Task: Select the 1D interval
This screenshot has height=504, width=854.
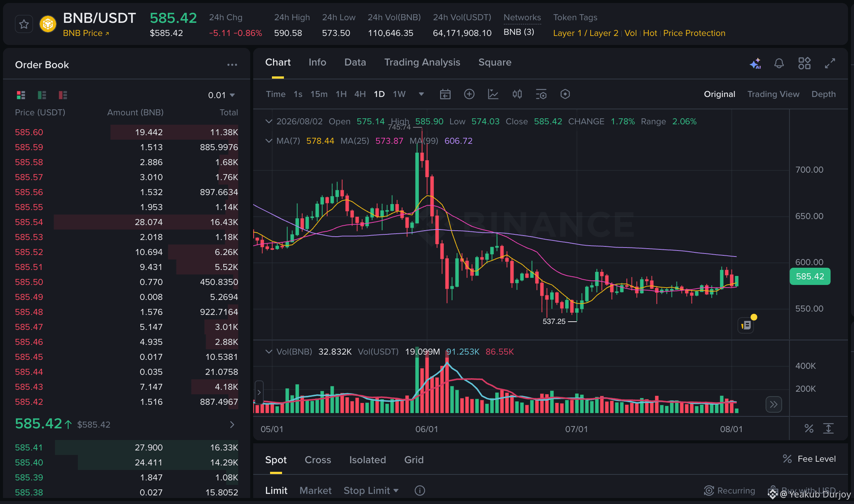Action: (379, 94)
